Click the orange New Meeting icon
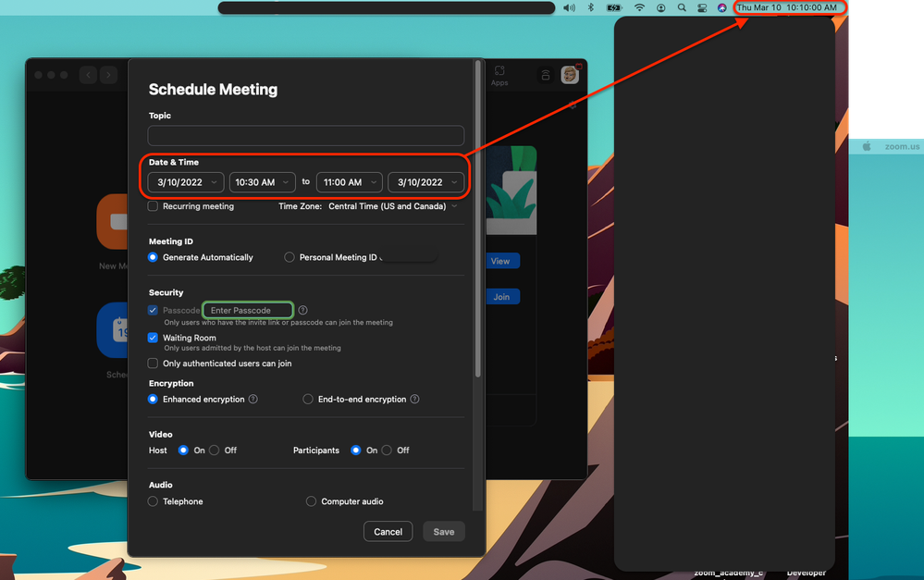 point(114,222)
